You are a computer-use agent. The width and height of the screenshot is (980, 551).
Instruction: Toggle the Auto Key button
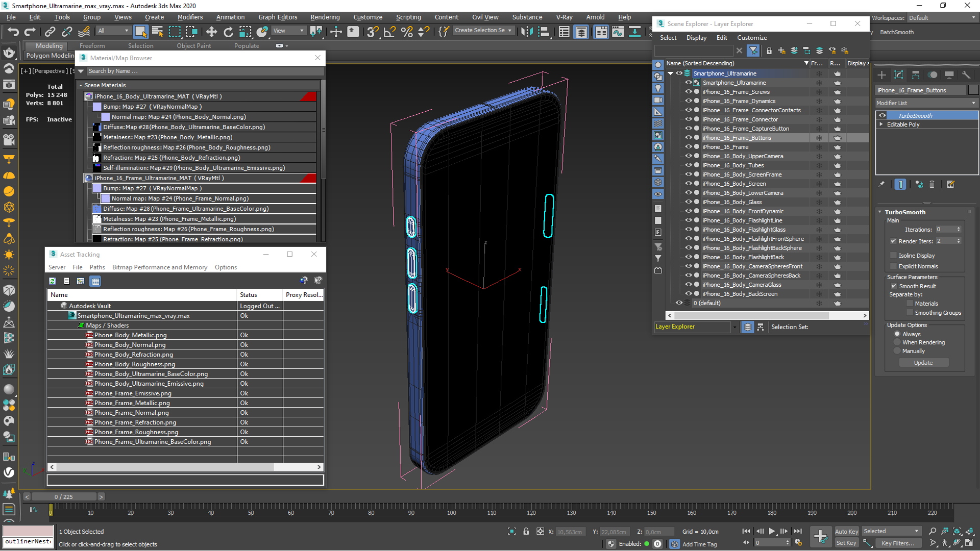846,532
